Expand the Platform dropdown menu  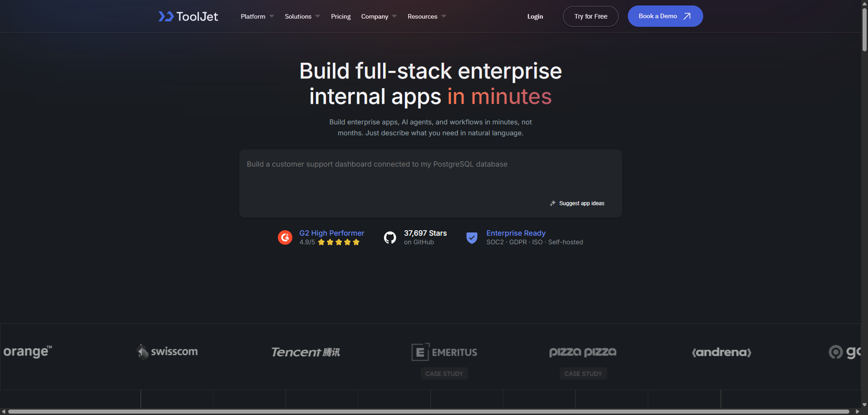[x=257, y=16]
